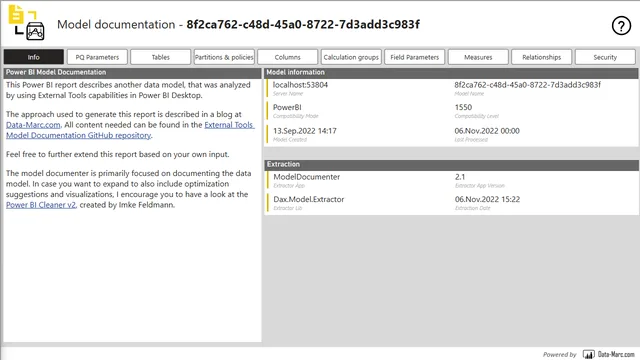Open the Field Parameters tab
Screen dimensions: 640x360
click(415, 57)
